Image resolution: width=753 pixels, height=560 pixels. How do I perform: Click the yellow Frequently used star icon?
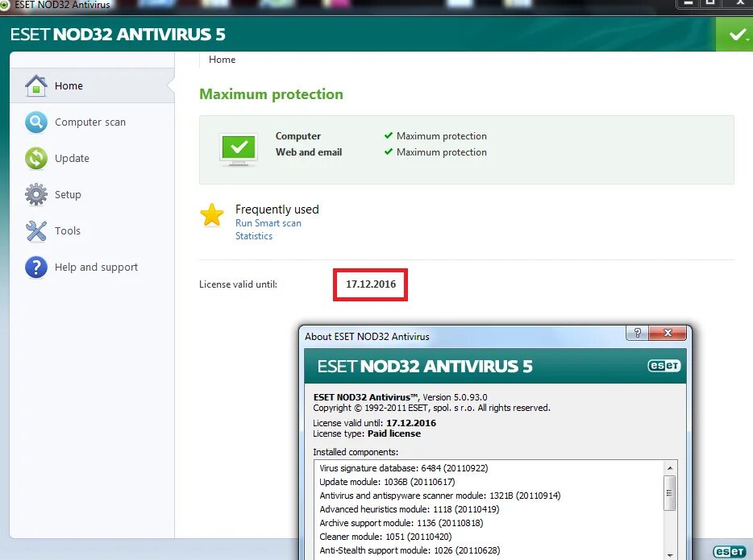click(x=212, y=214)
